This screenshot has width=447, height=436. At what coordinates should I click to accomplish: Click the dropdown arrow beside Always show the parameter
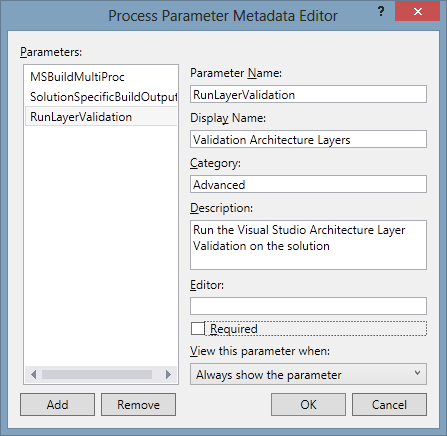coord(417,373)
